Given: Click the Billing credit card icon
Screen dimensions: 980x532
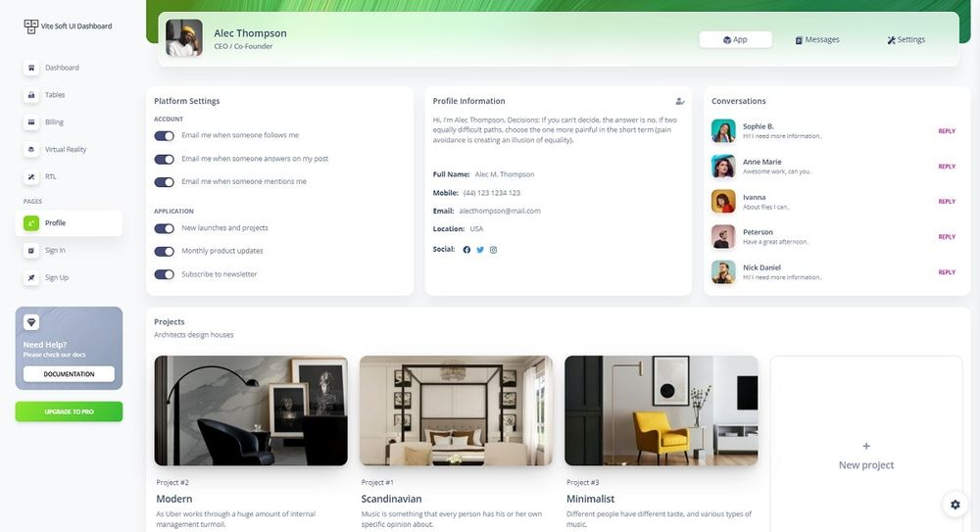Looking at the screenshot, I should point(31,121).
